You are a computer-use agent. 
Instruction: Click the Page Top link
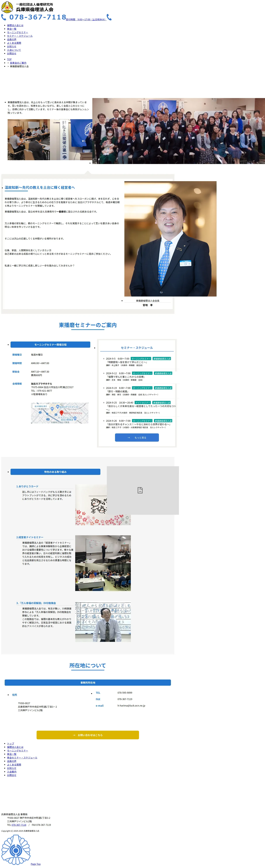pos(36,864)
